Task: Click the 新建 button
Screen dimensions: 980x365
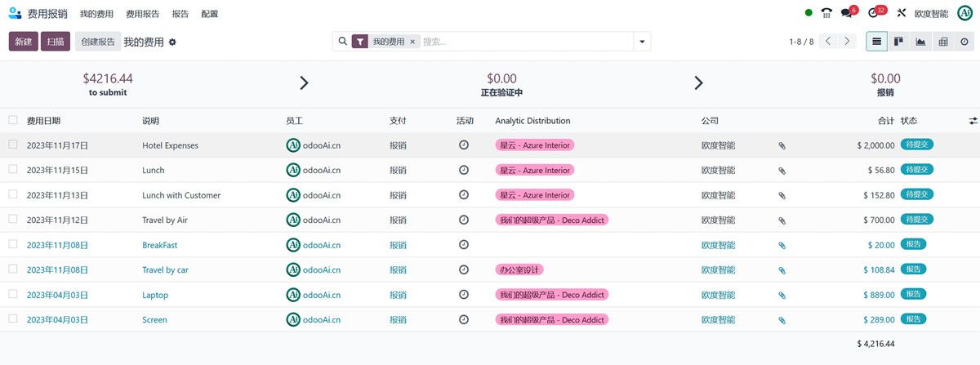Action: (23, 42)
